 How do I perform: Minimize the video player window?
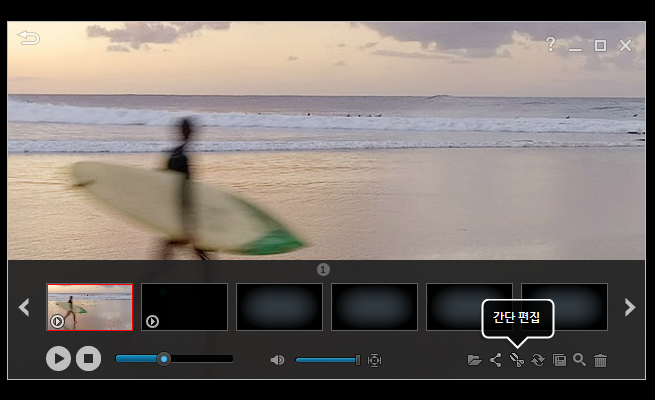tap(575, 49)
